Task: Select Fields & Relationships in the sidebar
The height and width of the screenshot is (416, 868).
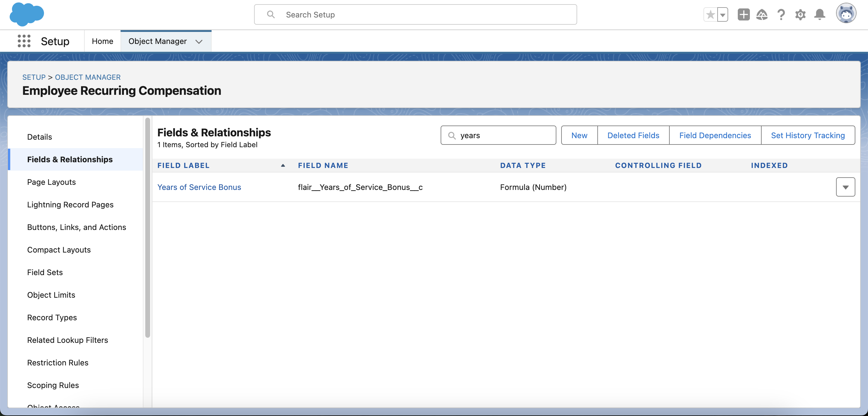Action: [70, 159]
